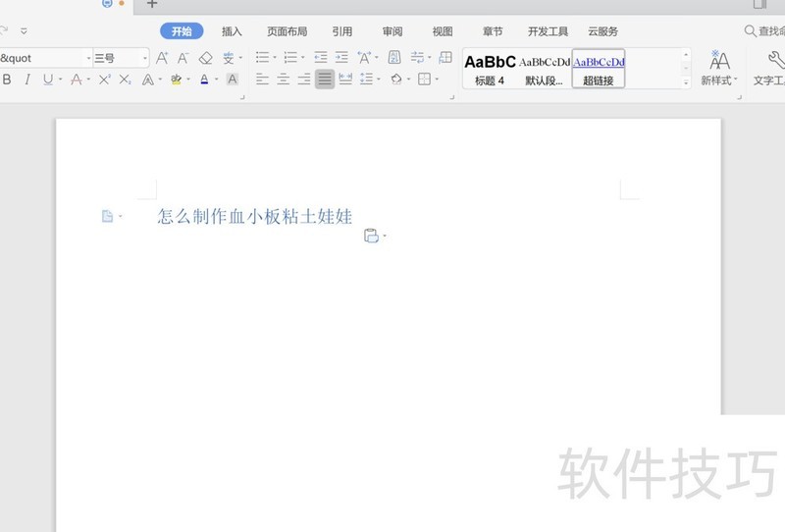The width and height of the screenshot is (785, 532).
Task: Apply text effects outline A
Action: click(148, 80)
